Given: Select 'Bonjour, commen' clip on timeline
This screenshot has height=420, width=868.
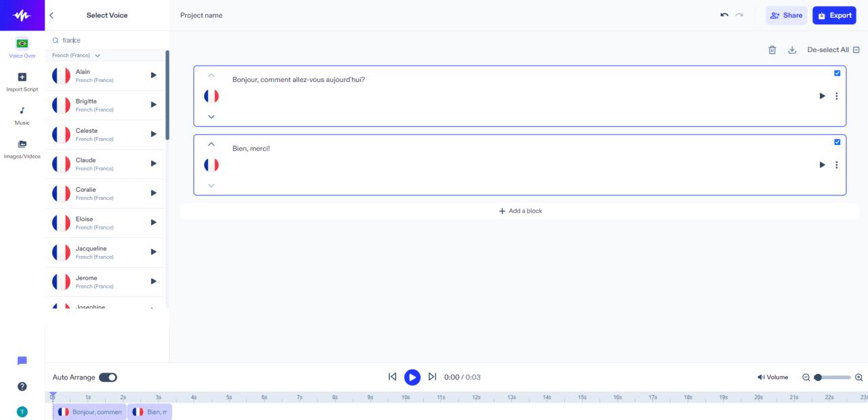Looking at the screenshot, I should coord(90,412).
